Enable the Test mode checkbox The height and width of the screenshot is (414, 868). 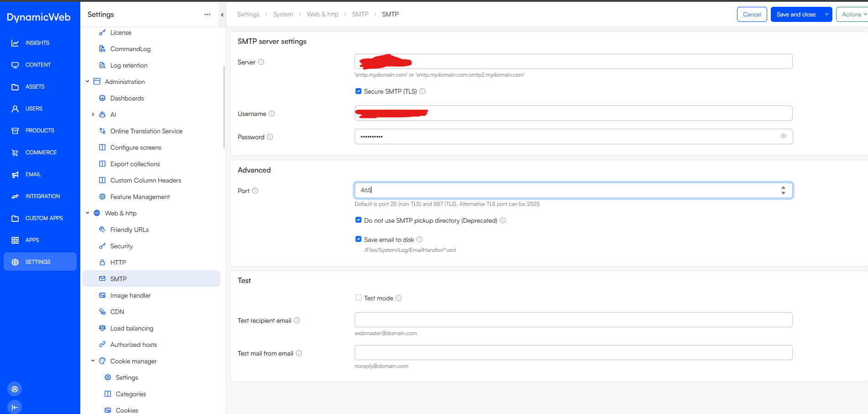[x=358, y=298]
